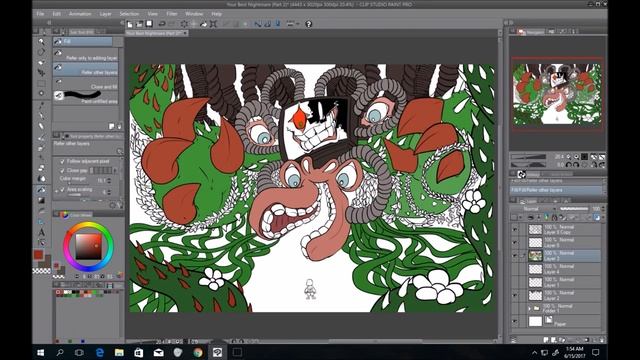Open the Help question-mark icon
Screen dimensions: 640x360
click(309, 24)
